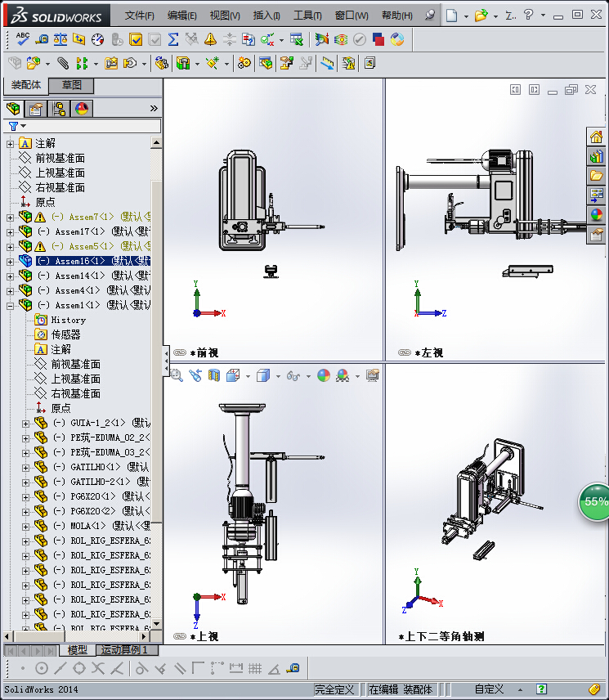
Task: Click the Mate paperclip icon
Action: click(63, 63)
